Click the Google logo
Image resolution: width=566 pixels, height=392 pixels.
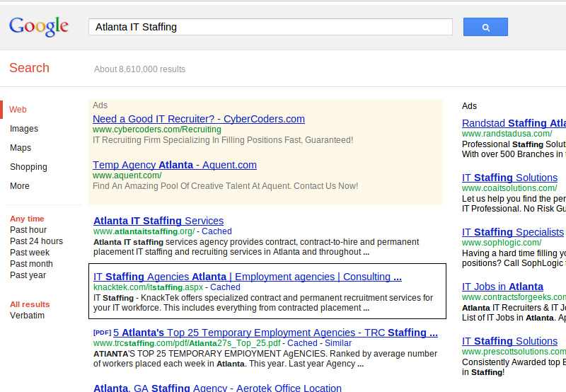click(x=39, y=27)
